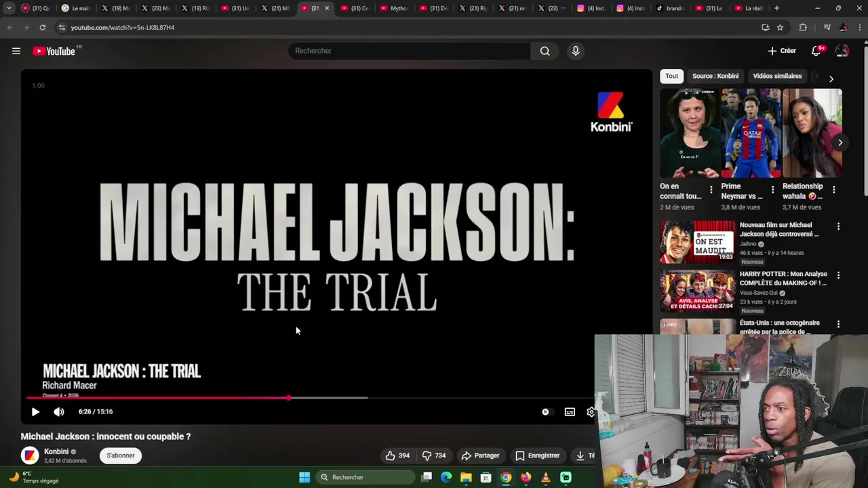The height and width of the screenshot is (488, 868).
Task: Open the Chrome tab search dropdown
Action: [9, 8]
